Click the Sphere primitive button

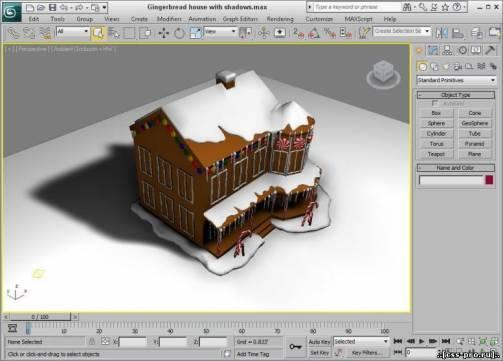coord(436,123)
